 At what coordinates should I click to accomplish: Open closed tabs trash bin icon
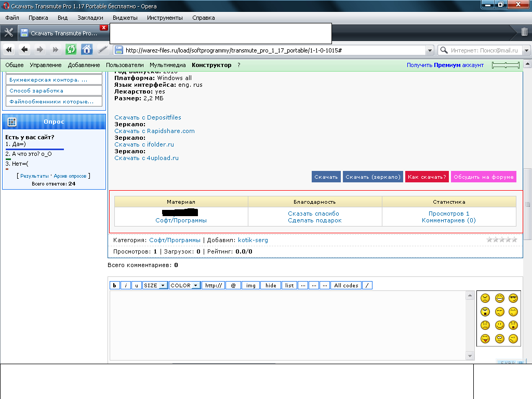coord(524,32)
